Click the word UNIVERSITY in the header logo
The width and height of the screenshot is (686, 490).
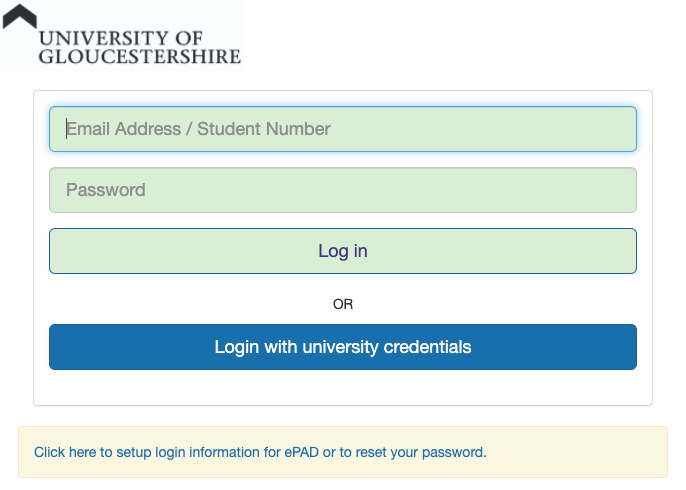click(x=104, y=38)
